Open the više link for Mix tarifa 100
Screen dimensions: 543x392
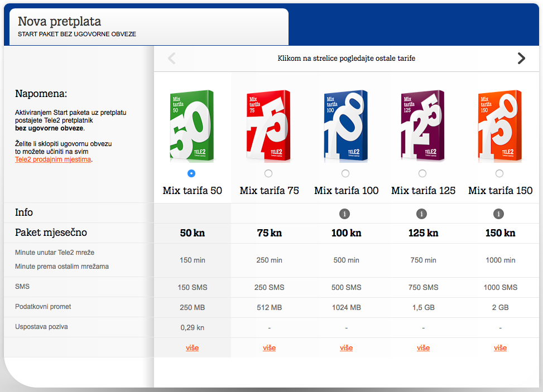346,348
